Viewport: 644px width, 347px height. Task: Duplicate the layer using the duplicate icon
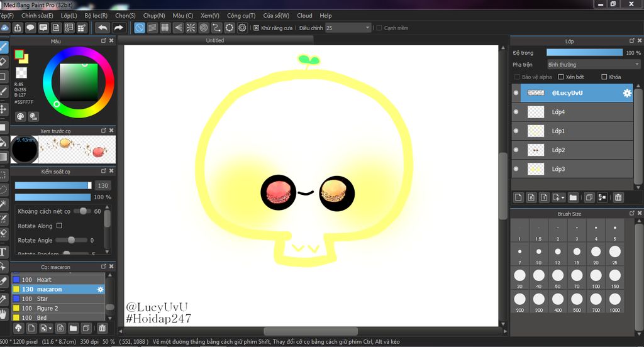[589, 197]
